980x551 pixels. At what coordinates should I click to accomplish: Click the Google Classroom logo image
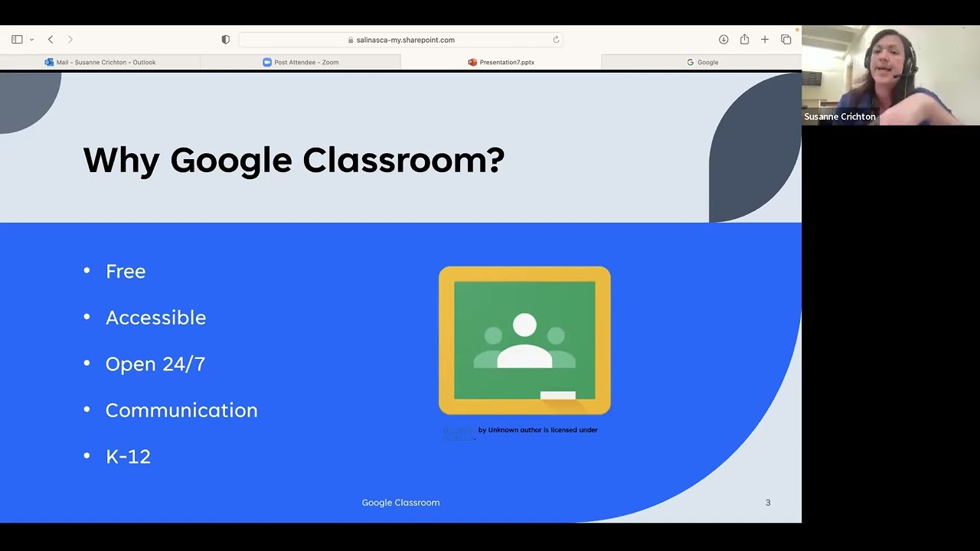click(x=524, y=341)
